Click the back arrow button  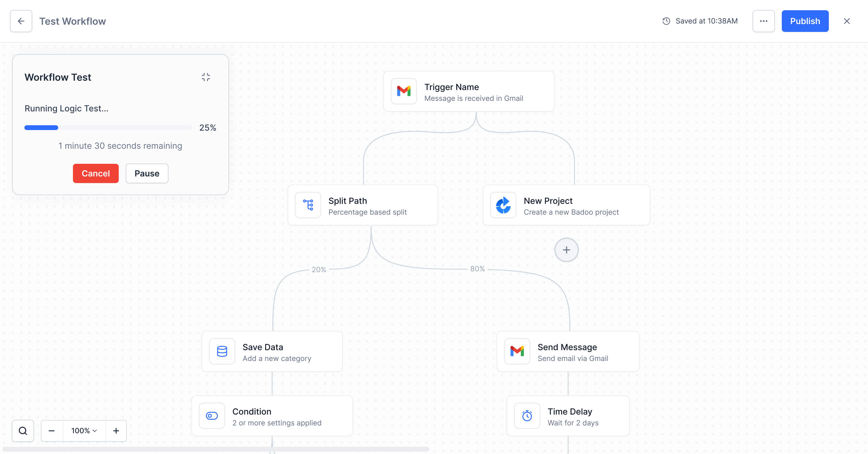21,21
